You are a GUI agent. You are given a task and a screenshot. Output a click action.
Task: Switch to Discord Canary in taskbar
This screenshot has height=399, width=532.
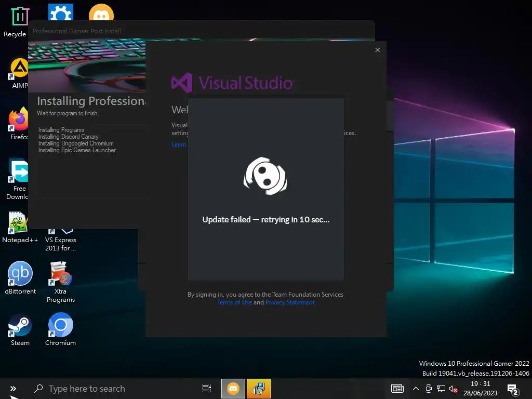tap(233, 389)
